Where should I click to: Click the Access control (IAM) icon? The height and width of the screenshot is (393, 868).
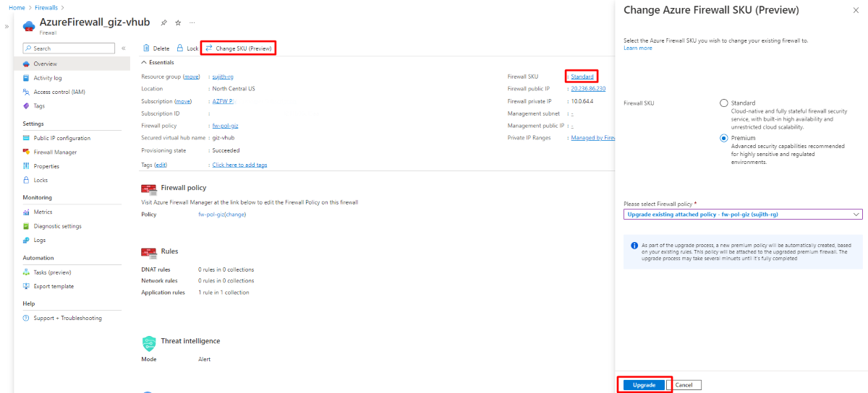coord(27,92)
